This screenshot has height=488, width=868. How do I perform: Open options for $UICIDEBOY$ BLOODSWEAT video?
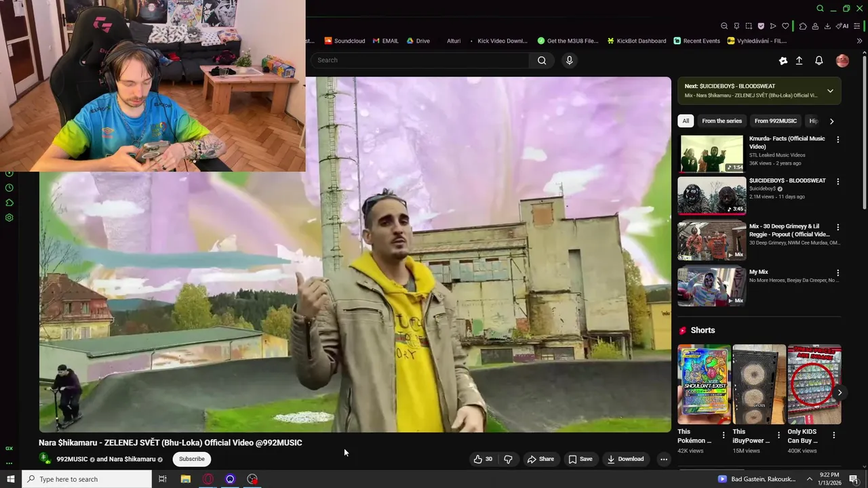coord(837,182)
